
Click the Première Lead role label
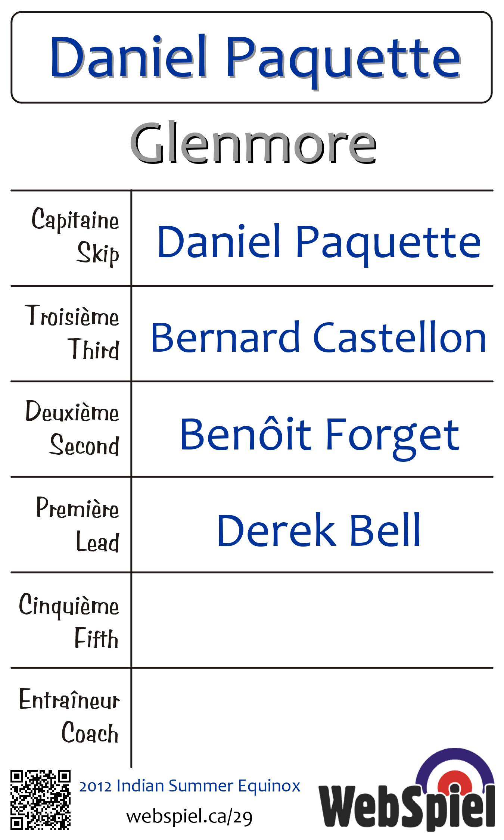78,524
